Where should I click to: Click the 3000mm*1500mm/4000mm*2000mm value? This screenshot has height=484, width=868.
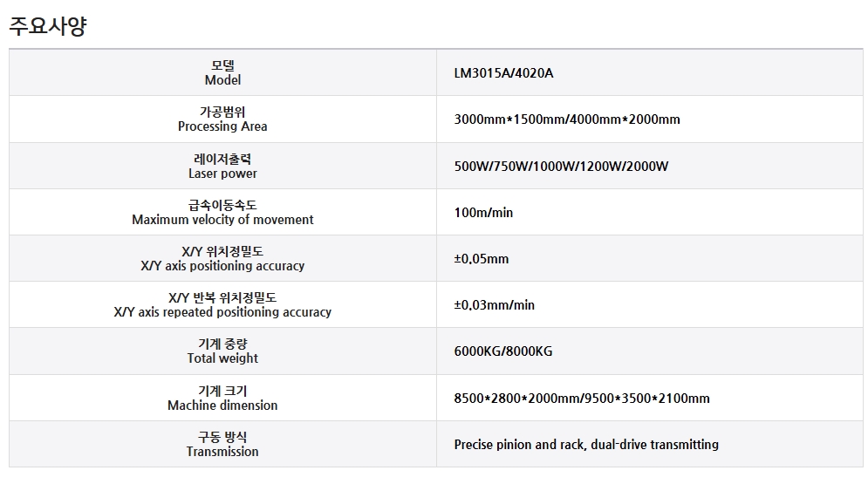[x=567, y=119]
